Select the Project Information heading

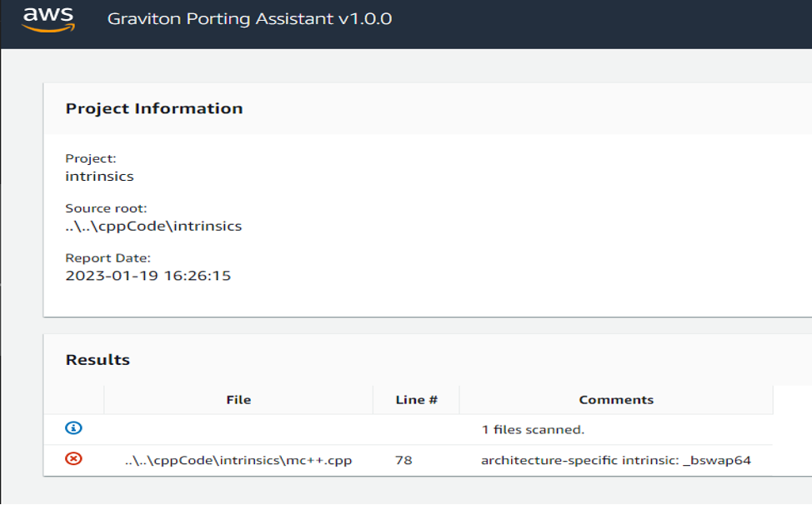point(154,108)
